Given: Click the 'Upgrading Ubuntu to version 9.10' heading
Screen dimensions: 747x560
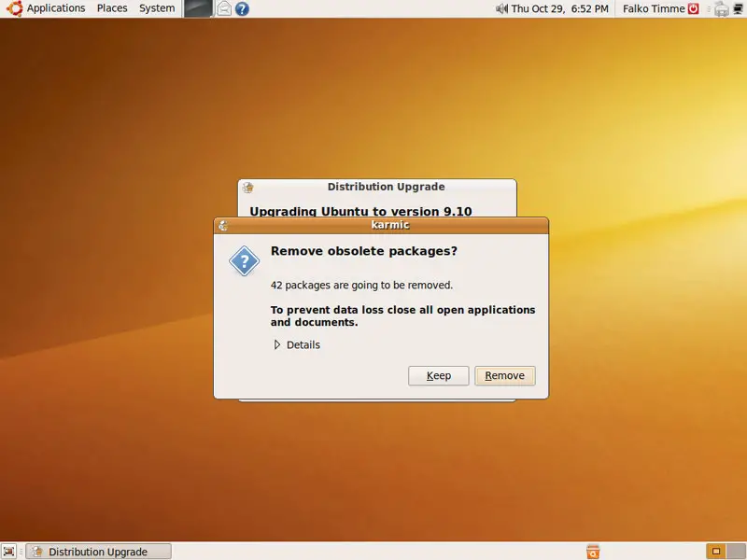Looking at the screenshot, I should [x=360, y=211].
